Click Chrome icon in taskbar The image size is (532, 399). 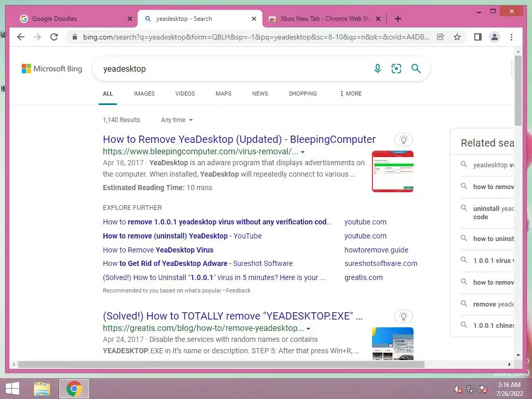click(x=74, y=389)
